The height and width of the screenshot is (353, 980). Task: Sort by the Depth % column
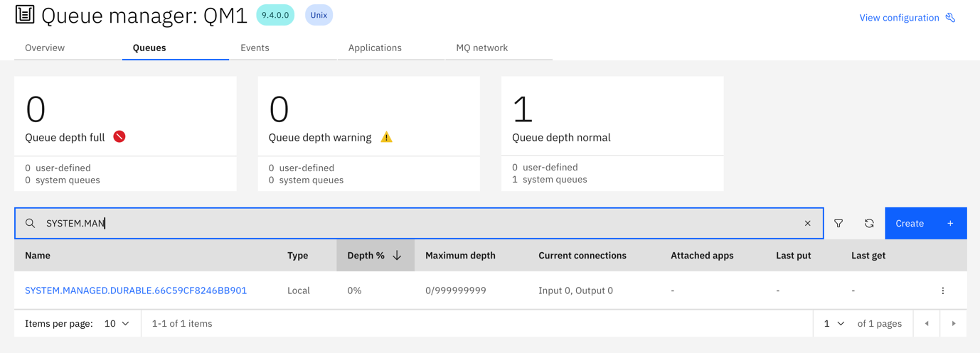(375, 256)
